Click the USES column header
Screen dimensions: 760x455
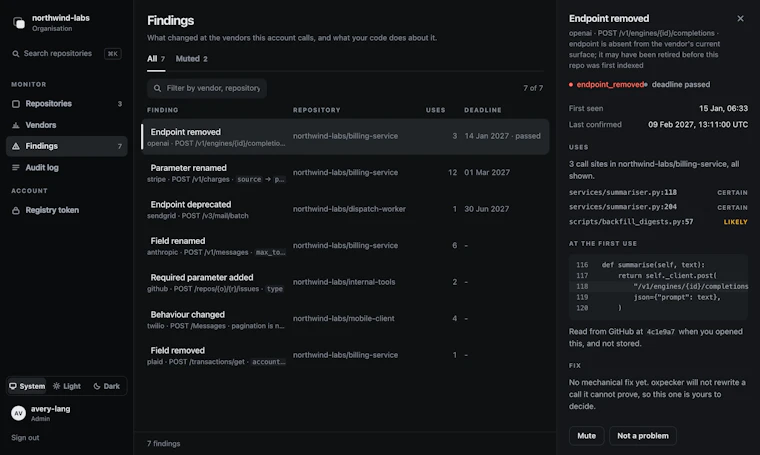435,110
